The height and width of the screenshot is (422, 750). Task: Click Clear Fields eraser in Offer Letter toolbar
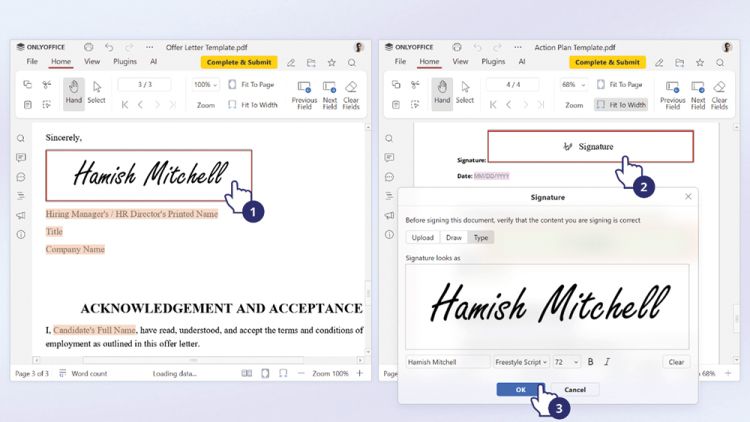[x=351, y=95]
